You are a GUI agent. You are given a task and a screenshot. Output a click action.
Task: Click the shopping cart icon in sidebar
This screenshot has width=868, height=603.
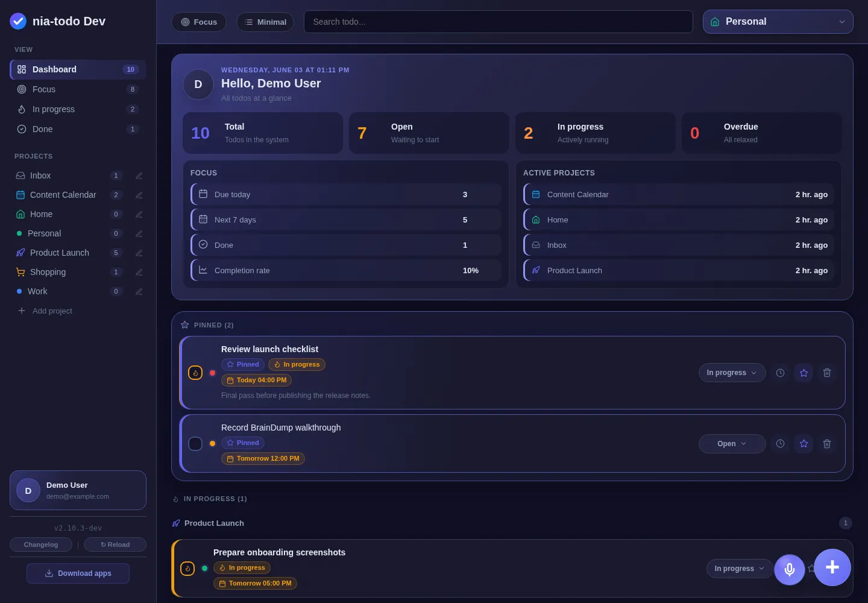pos(20,272)
